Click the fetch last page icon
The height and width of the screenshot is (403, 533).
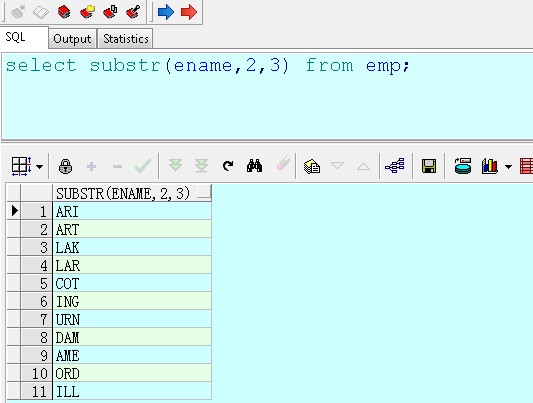coord(201,166)
